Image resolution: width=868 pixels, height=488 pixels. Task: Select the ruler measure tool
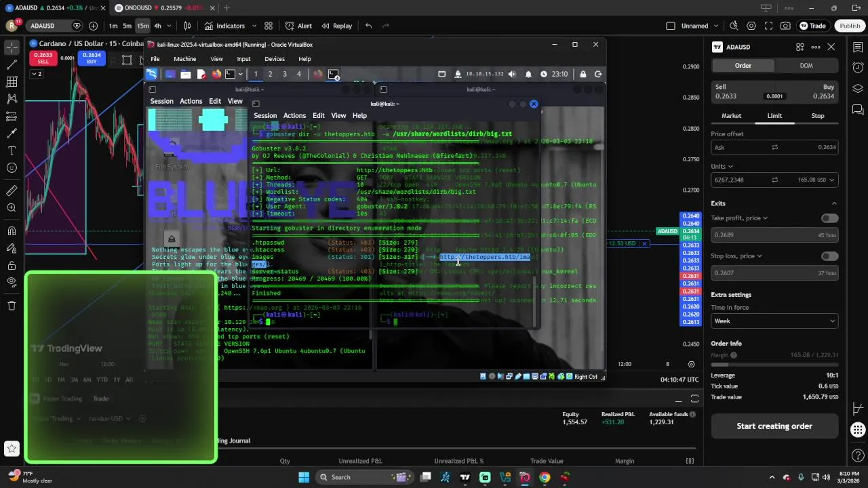coord(12,190)
